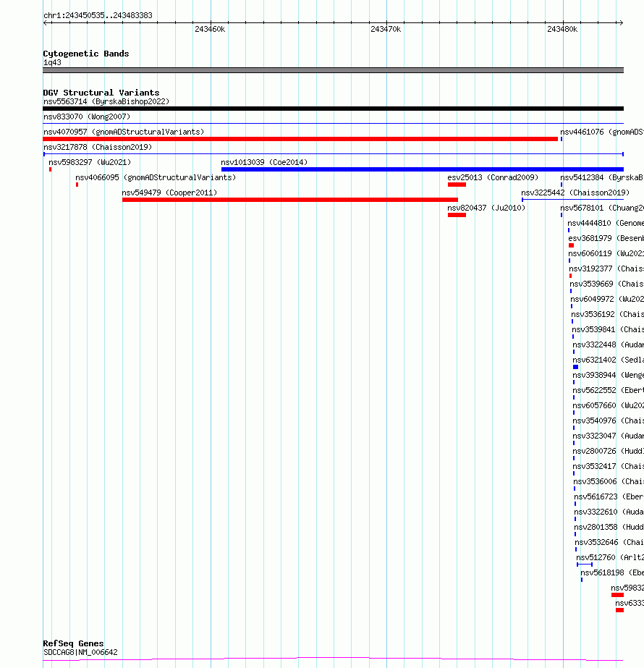Viewport: 644px width, 668px height.
Task: Select the esv3681979 variant label
Action: pos(606,239)
